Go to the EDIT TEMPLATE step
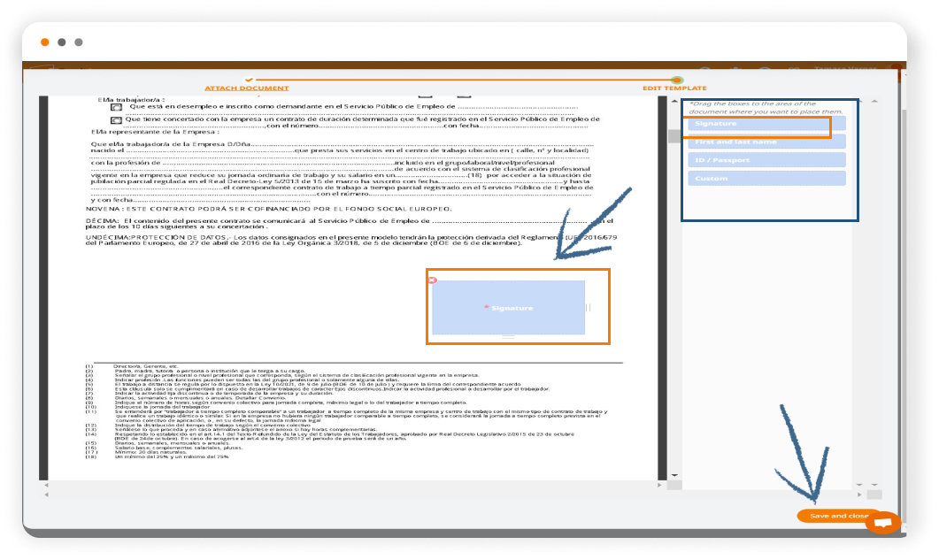Viewport: 939px width, 560px height. [674, 88]
